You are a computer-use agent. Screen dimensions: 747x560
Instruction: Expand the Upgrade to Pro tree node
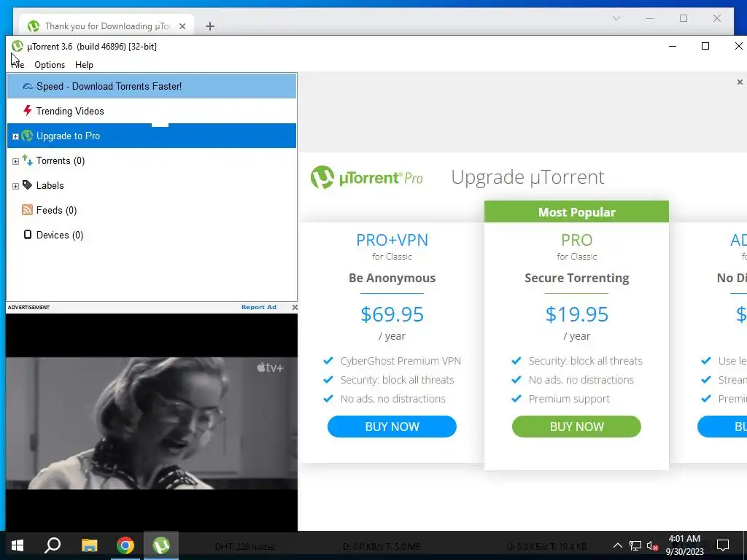click(x=15, y=136)
